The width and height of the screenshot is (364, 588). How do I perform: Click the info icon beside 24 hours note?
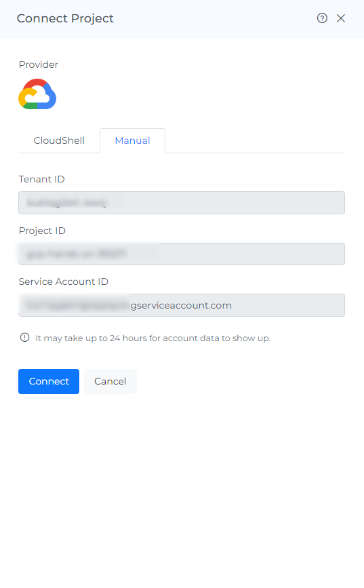pos(25,338)
